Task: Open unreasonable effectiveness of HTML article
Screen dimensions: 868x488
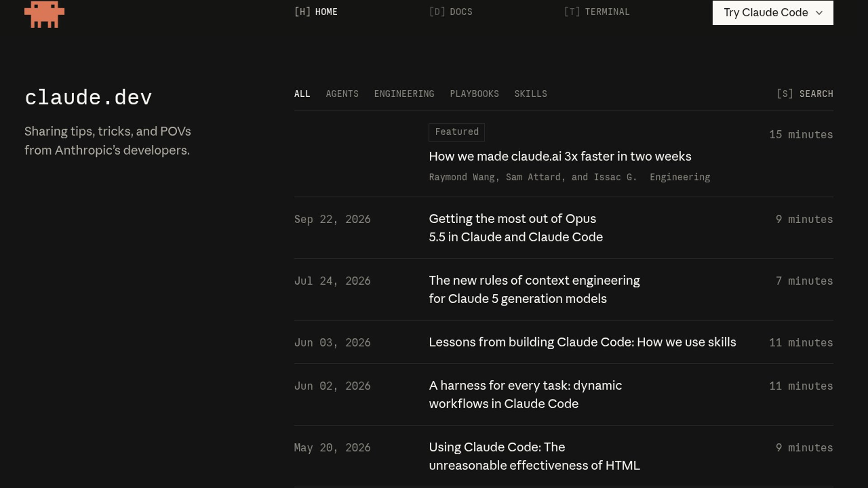Action: point(534,456)
